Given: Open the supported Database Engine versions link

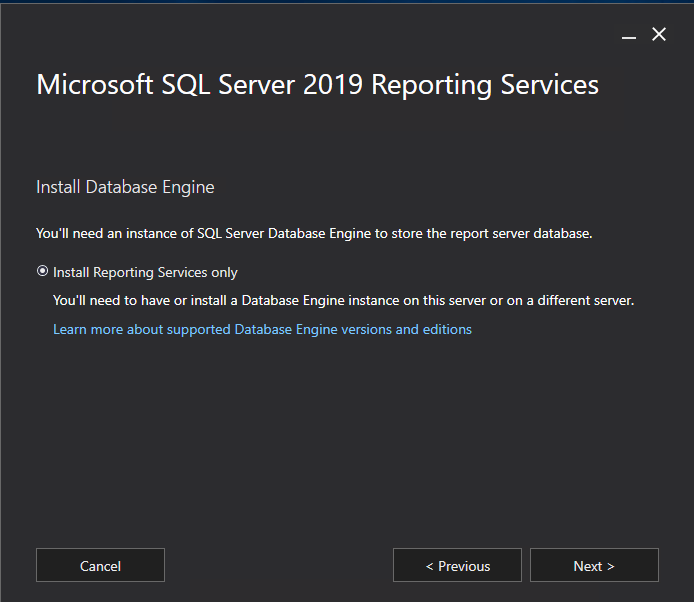Looking at the screenshot, I should click(x=262, y=329).
